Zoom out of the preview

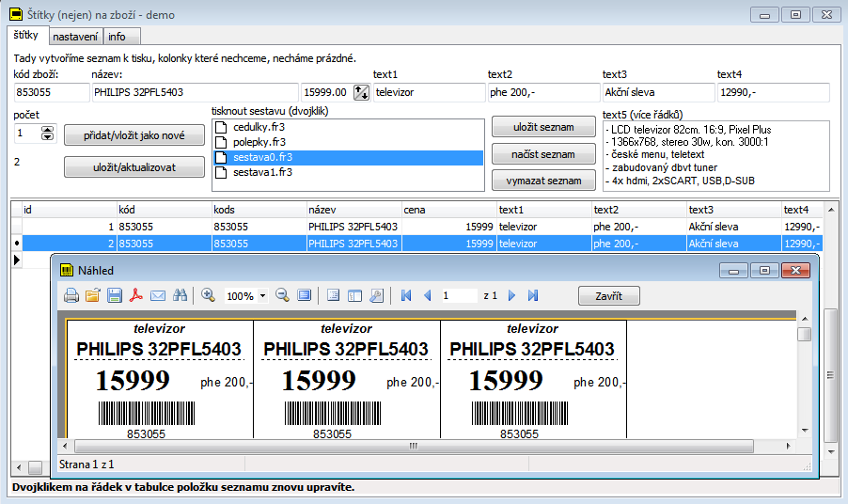click(282, 295)
